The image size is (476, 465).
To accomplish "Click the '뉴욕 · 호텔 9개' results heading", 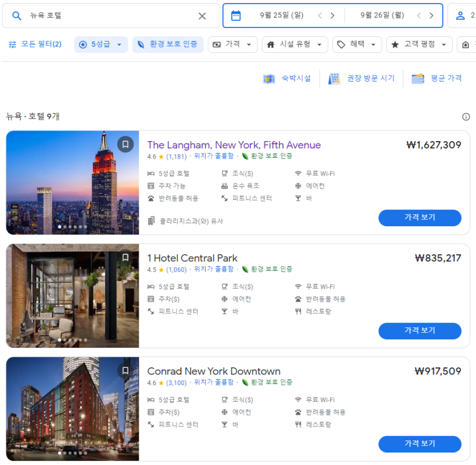I will 33,116.
